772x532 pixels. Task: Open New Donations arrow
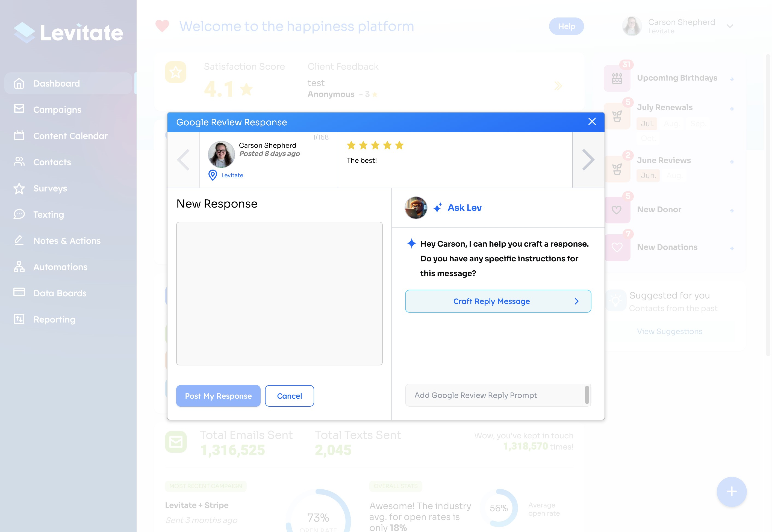point(732,248)
